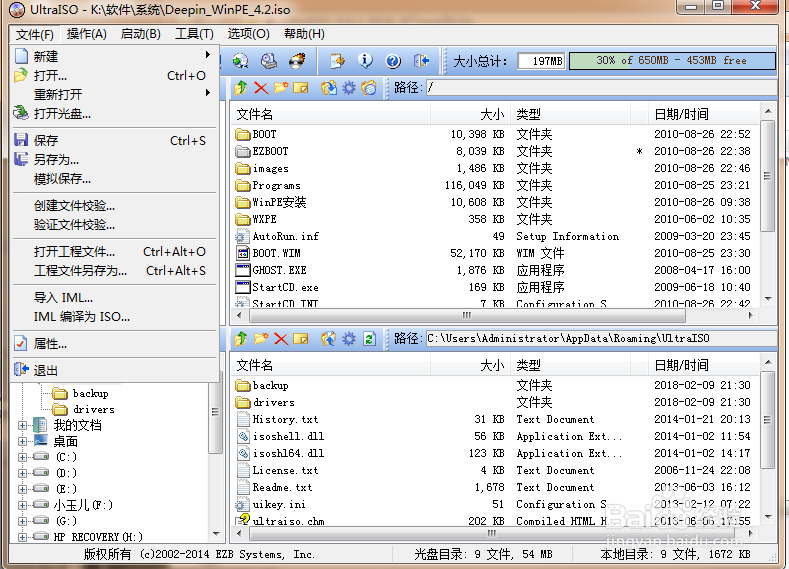Click rename icon in local toolbar
Viewport: 789px width, 569px height.
pos(301,339)
